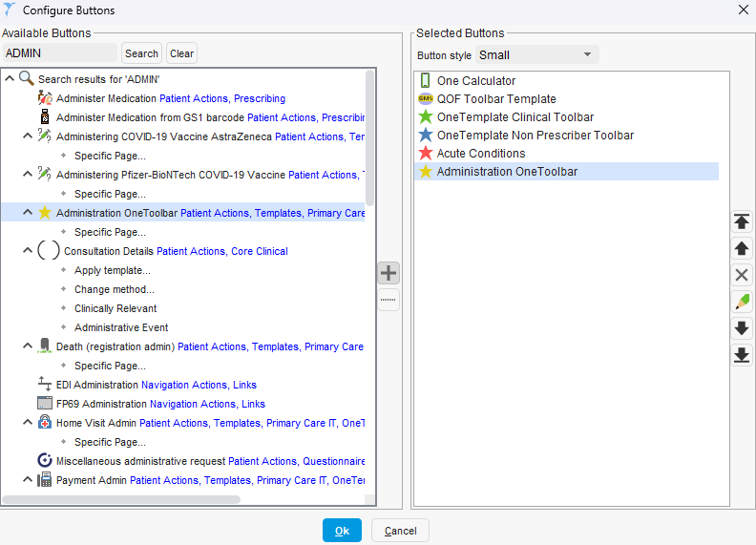This screenshot has width=756, height=545.
Task: Collapse the Search results for 'ADMIN' node
Action: pyautogui.click(x=10, y=78)
